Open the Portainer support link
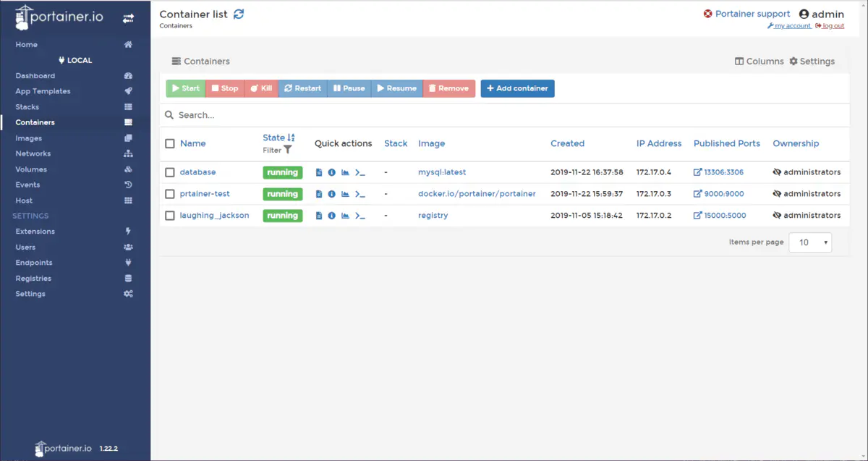Image resolution: width=868 pixels, height=461 pixels. 746,14
